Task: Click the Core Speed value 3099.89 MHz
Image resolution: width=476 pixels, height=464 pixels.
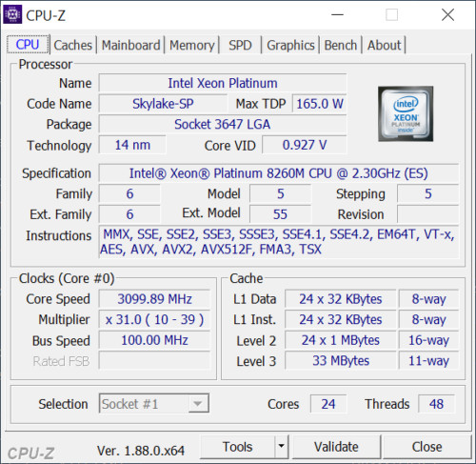Action: pyautogui.click(x=154, y=299)
